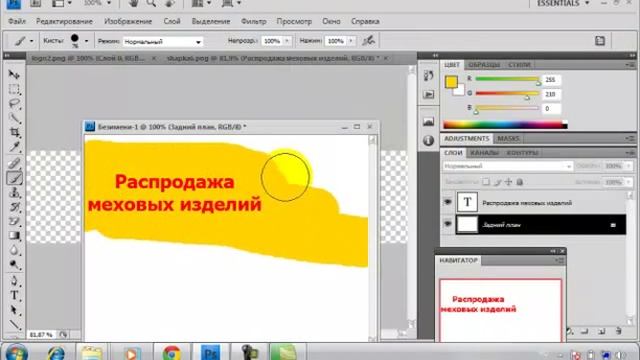
Task: Open the layer blend mode dropdown Нормальный
Action: [x=507, y=166]
